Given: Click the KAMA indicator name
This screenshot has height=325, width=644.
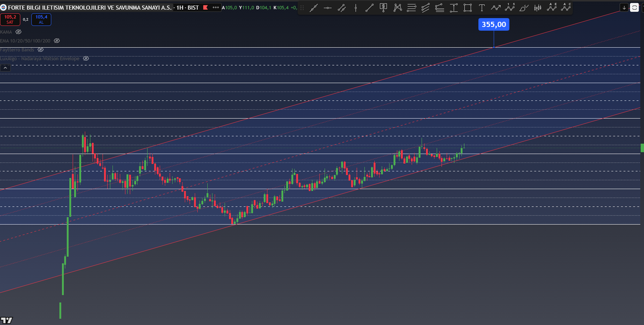Looking at the screenshot, I should 7,32.
